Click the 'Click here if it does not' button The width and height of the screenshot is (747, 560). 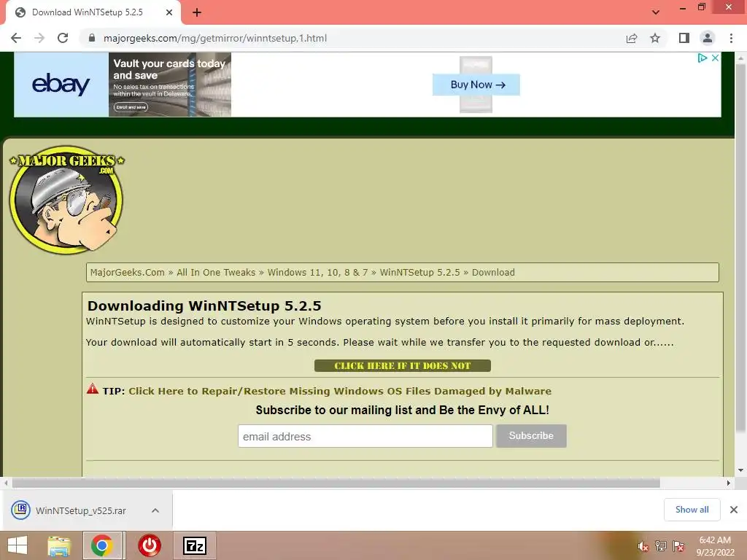click(403, 366)
